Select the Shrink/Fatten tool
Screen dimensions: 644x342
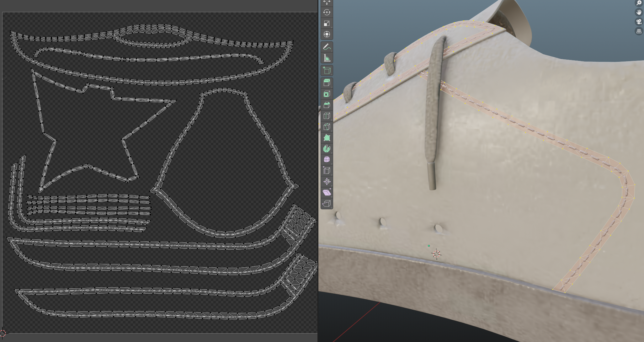[327, 182]
